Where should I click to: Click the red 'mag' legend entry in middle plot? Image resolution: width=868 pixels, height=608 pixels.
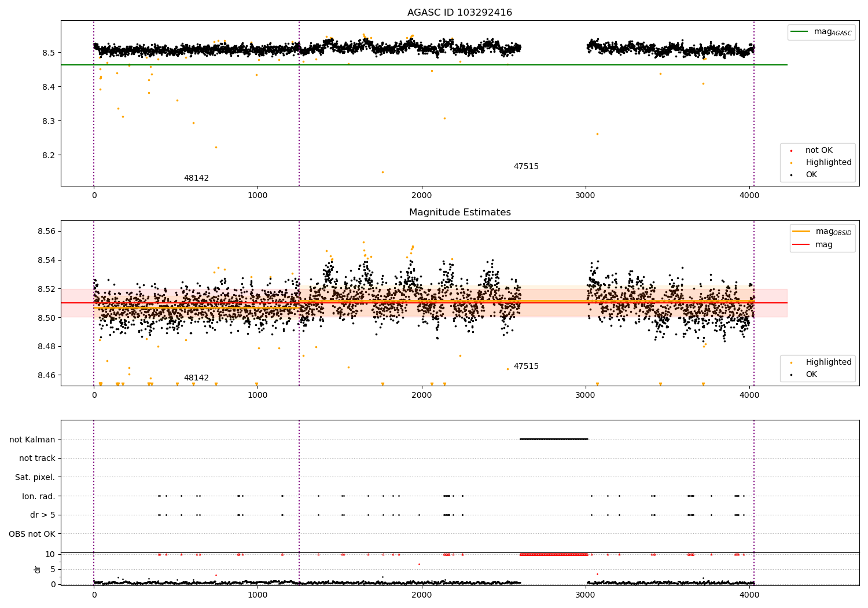pyautogui.click(x=813, y=245)
